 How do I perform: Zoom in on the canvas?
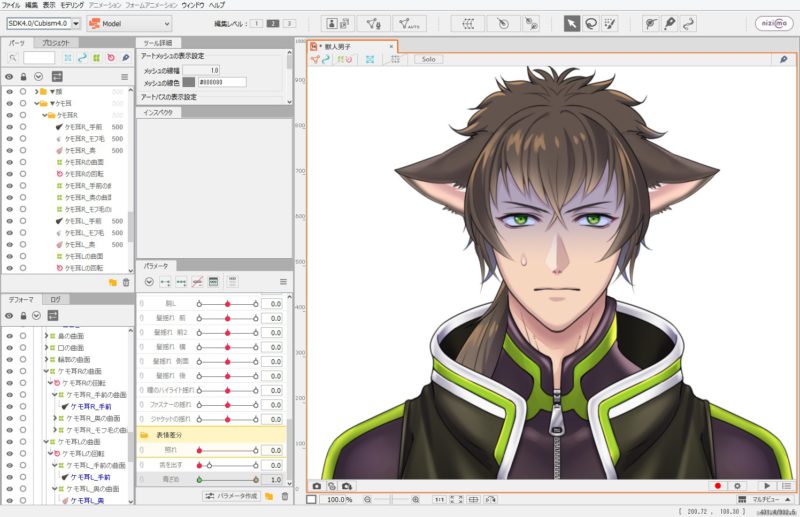[415, 500]
